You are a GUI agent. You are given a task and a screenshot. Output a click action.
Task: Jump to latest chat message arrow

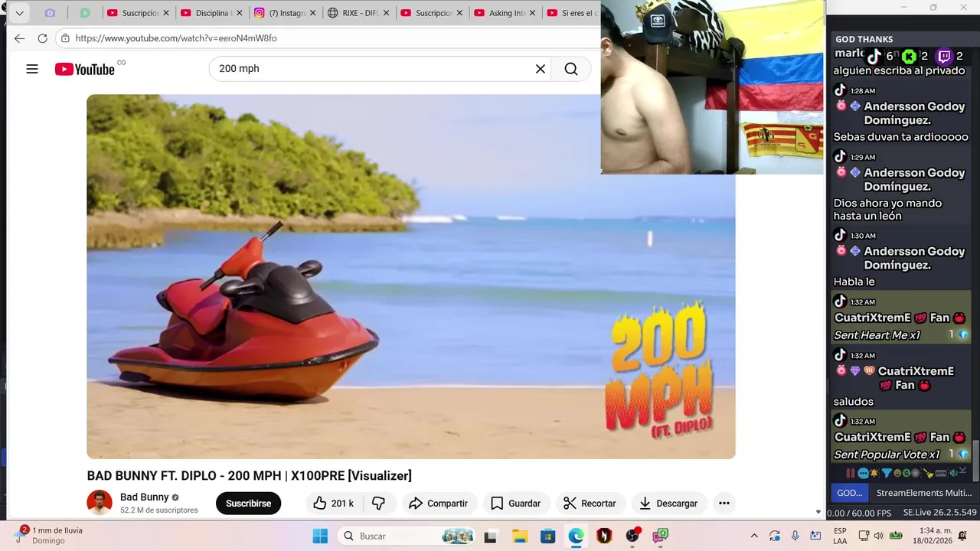[x=963, y=470]
